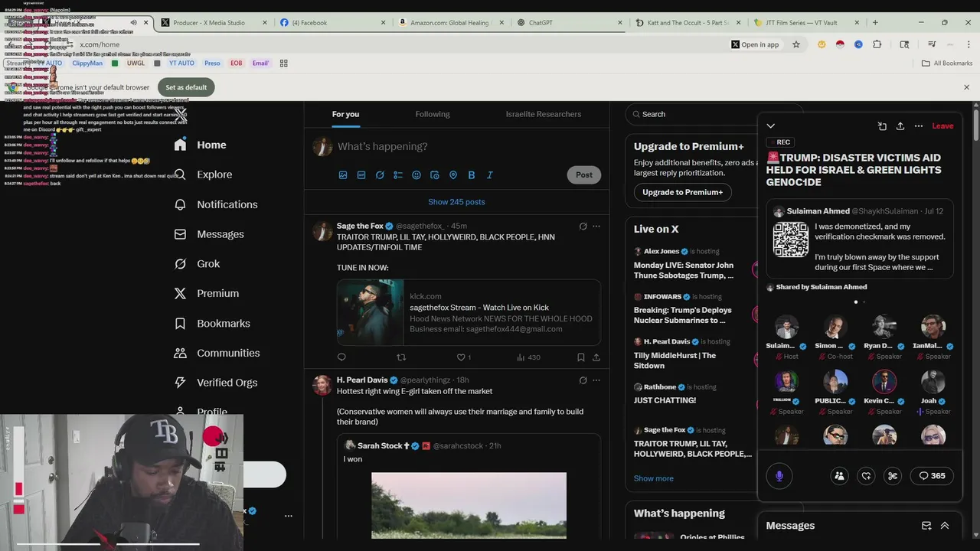Open Messages in the sidebar

pyautogui.click(x=209, y=234)
